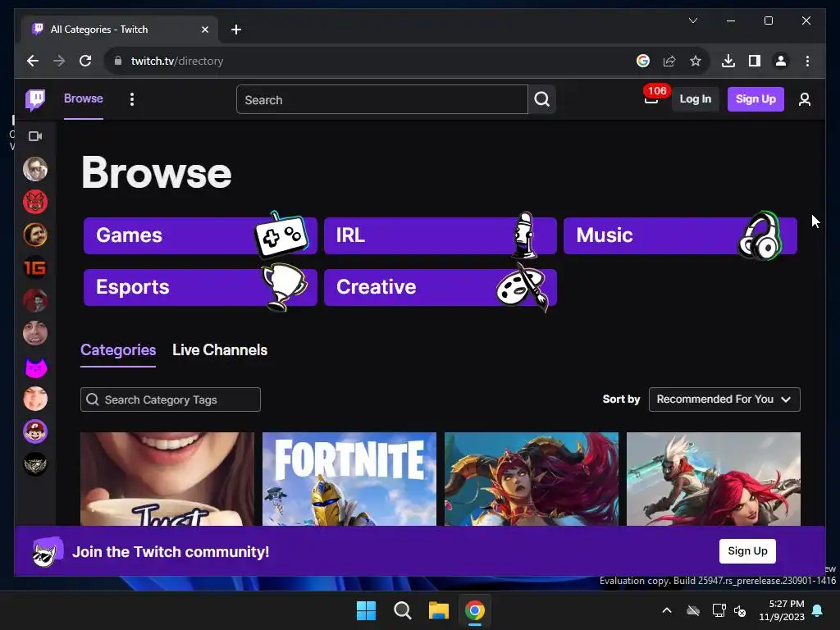This screenshot has height=630, width=840.
Task: Switch to the Categories tab
Action: click(x=118, y=349)
